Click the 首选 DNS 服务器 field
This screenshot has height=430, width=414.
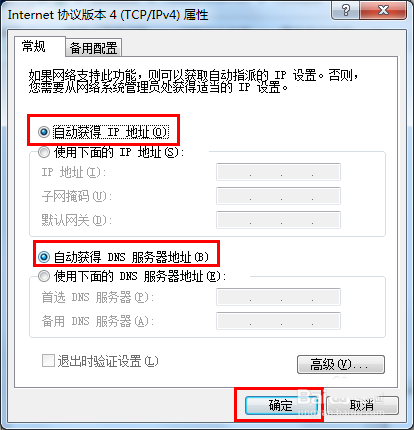278,297
